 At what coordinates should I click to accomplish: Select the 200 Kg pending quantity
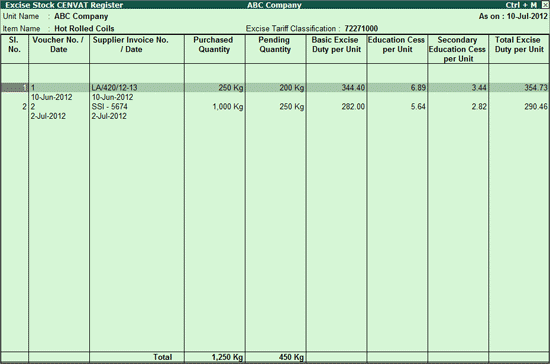291,88
